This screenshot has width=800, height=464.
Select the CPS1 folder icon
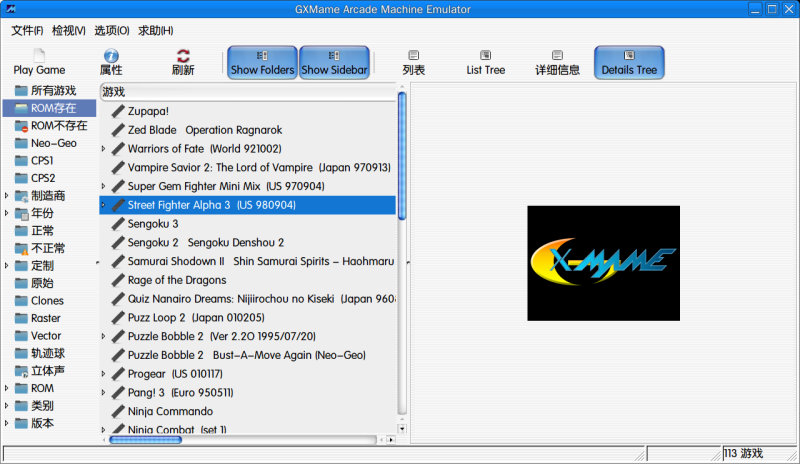point(21,161)
